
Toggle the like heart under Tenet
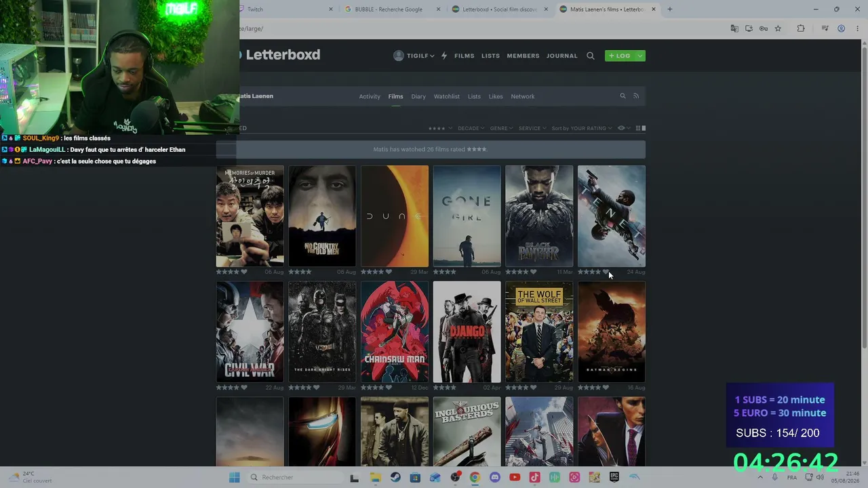point(606,272)
